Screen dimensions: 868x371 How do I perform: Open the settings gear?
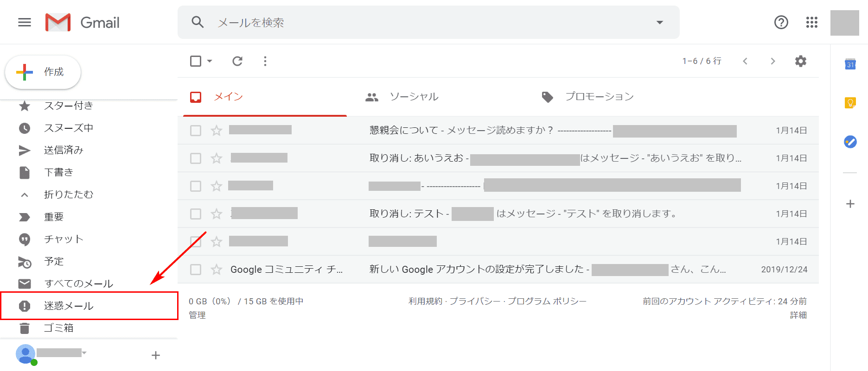[x=801, y=61]
